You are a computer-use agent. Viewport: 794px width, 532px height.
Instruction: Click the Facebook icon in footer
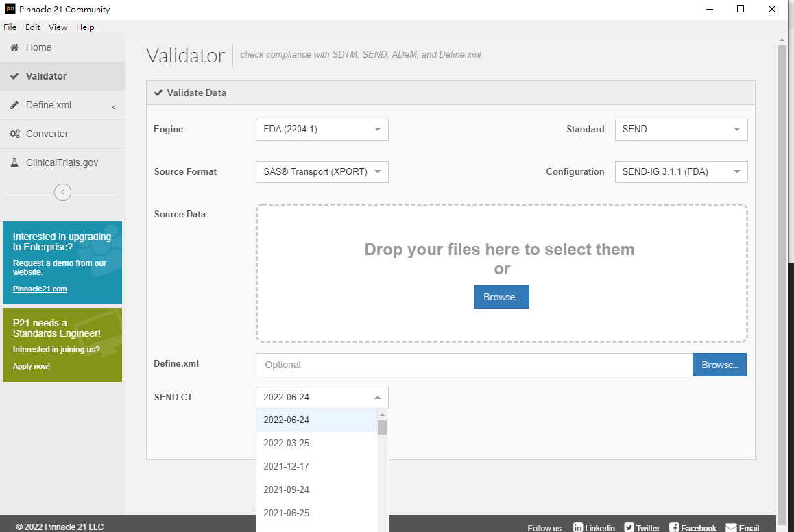[674, 527]
